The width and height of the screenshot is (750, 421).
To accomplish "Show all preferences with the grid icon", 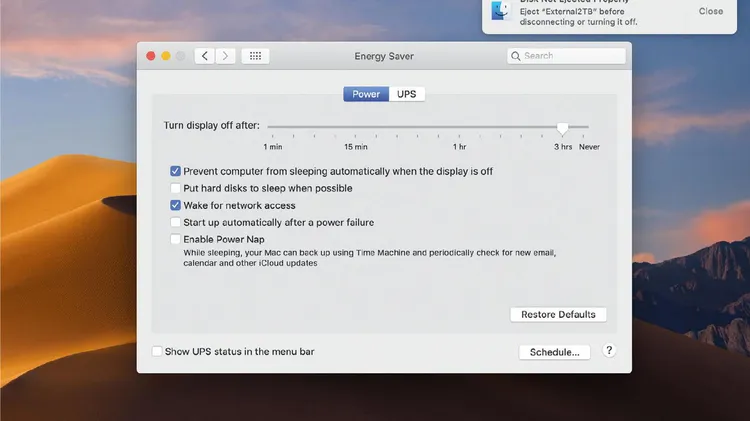I will coord(255,56).
